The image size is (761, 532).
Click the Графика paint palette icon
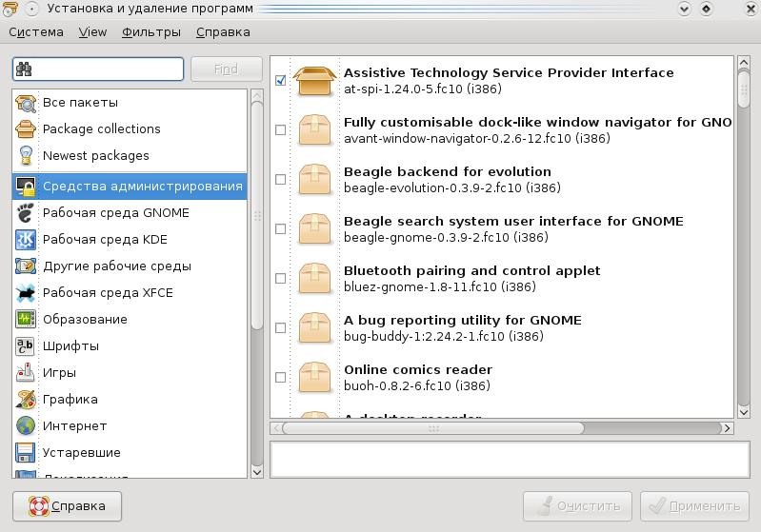pyautogui.click(x=26, y=399)
